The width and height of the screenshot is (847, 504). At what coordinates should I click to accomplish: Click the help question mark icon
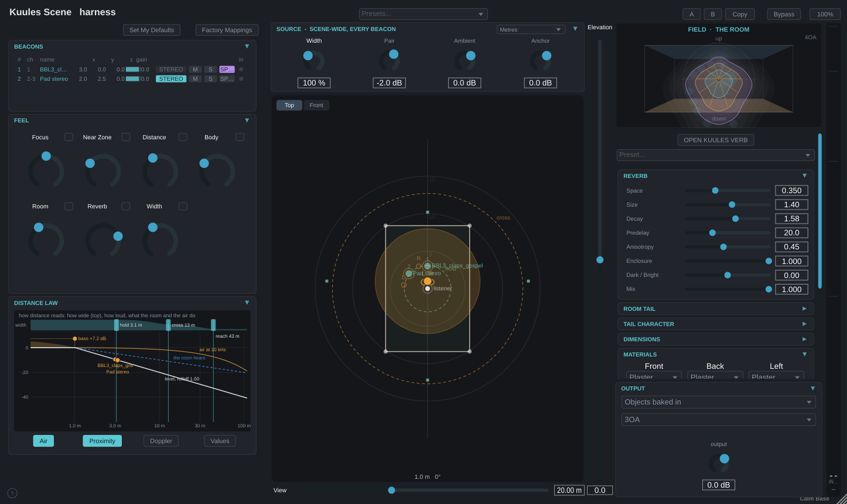point(12,493)
